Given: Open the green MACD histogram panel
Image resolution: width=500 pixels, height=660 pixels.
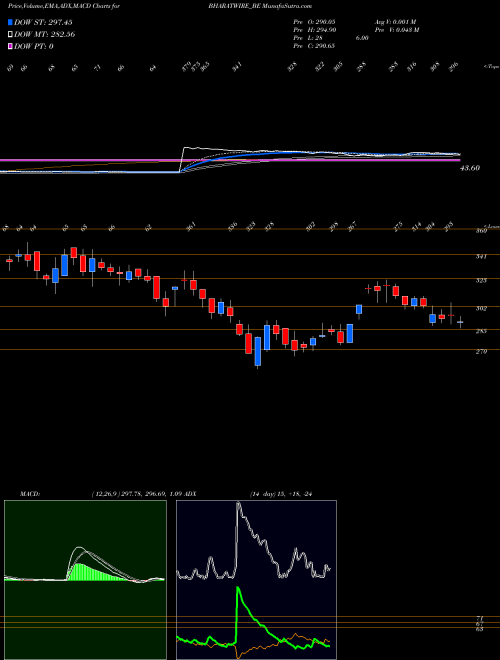Looking at the screenshot, I should 85,580.
